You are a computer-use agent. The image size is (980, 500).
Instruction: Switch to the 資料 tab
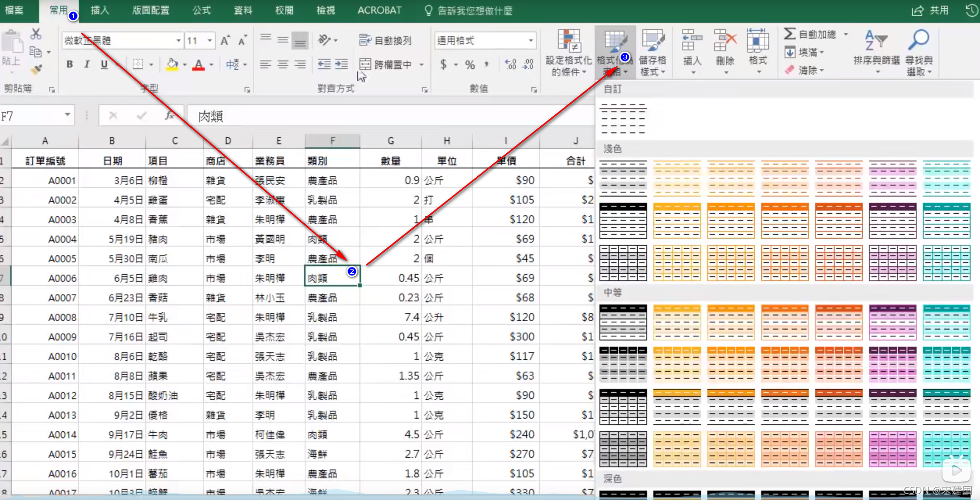(x=243, y=10)
